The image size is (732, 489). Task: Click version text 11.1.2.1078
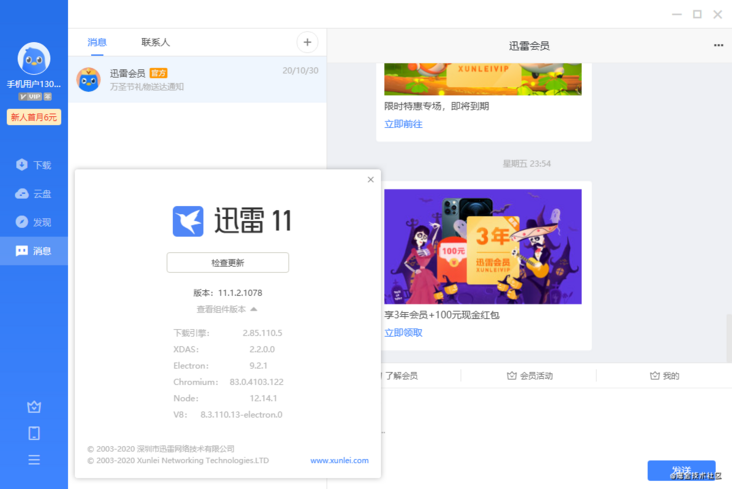[240, 293]
